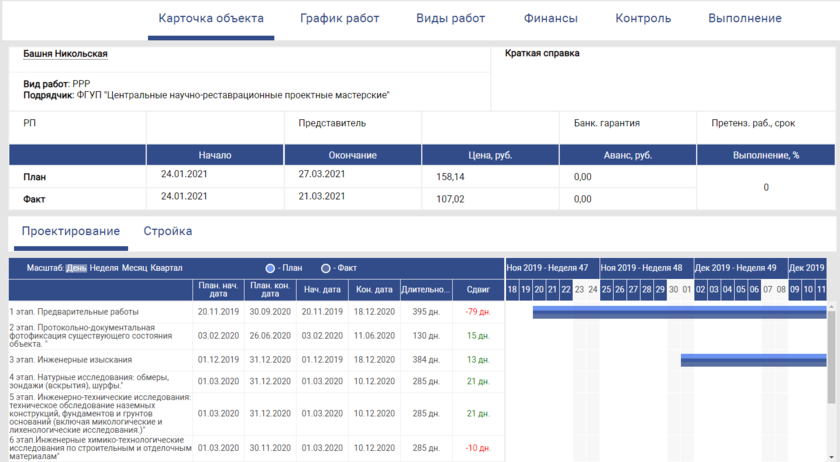Switch to the Стройка sub-tab

click(168, 231)
